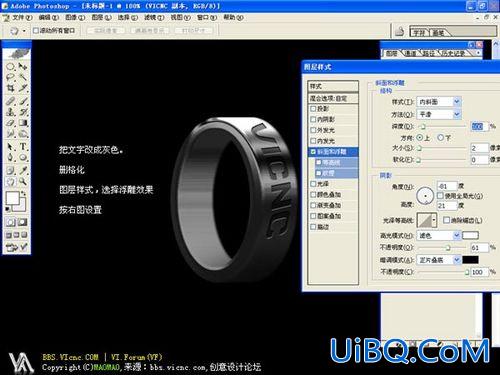The width and height of the screenshot is (500, 375).
Task: Open the 编辑 (Edit) menu
Action: [49, 17]
